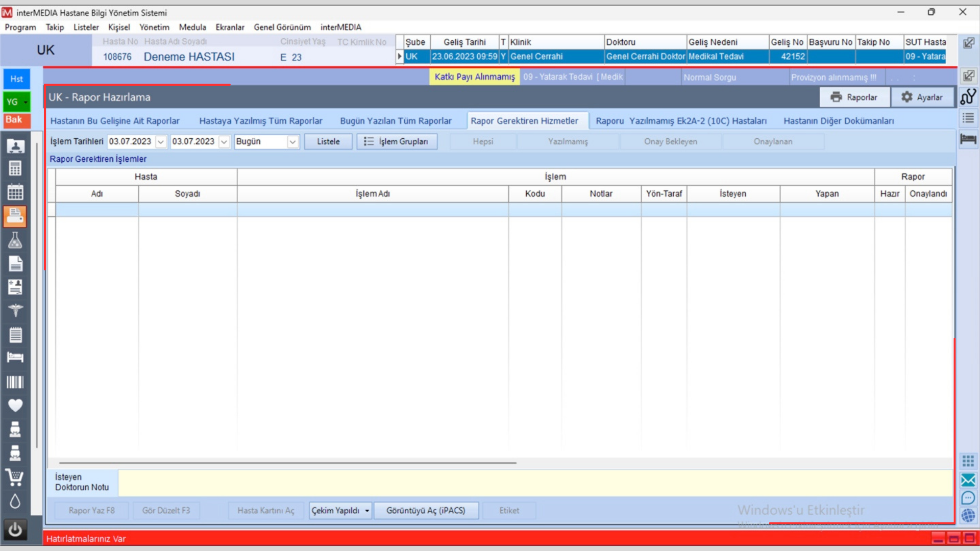This screenshot has height=551, width=980.
Task: Click the Görüntüyü Aç (iPACS) button
Action: pyautogui.click(x=426, y=510)
